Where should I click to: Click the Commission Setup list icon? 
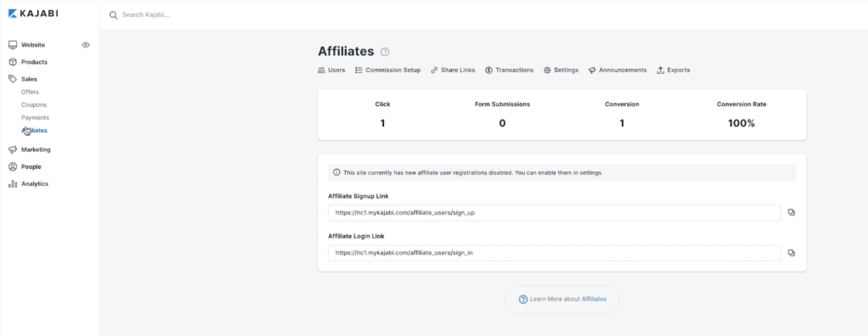point(359,70)
